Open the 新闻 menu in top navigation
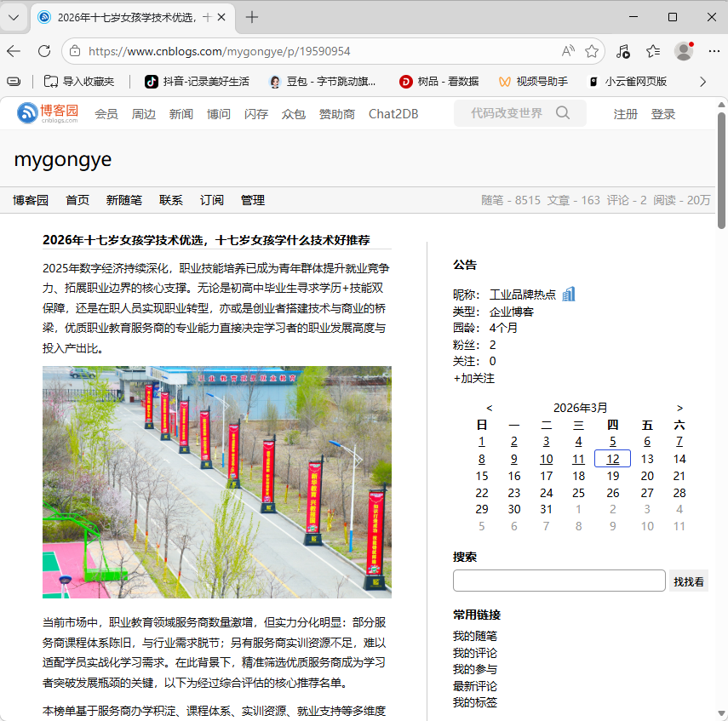Viewport: 728px width, 721px height. (181, 114)
